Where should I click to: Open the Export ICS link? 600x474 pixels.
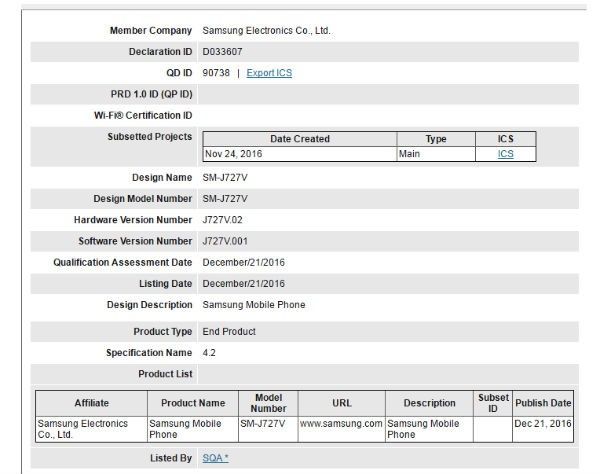pyautogui.click(x=269, y=73)
